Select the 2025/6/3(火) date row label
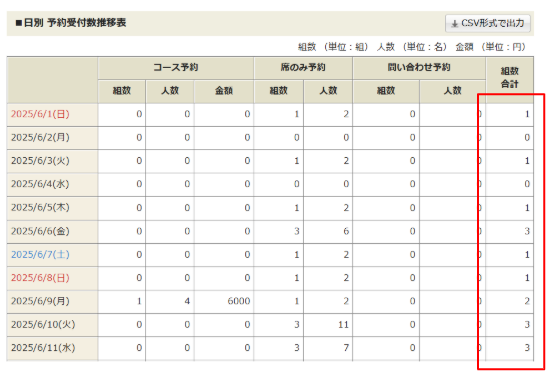This screenshot has height=380, width=553. click(40, 161)
